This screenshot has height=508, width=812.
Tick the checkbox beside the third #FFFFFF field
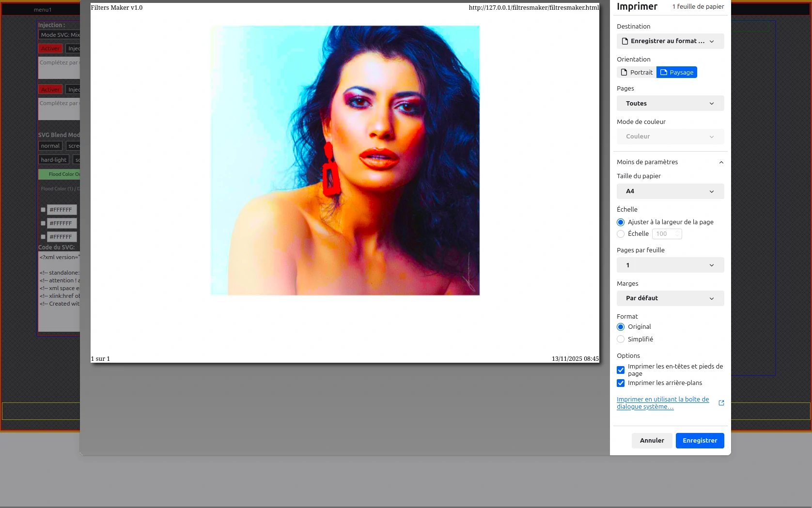[x=43, y=237]
